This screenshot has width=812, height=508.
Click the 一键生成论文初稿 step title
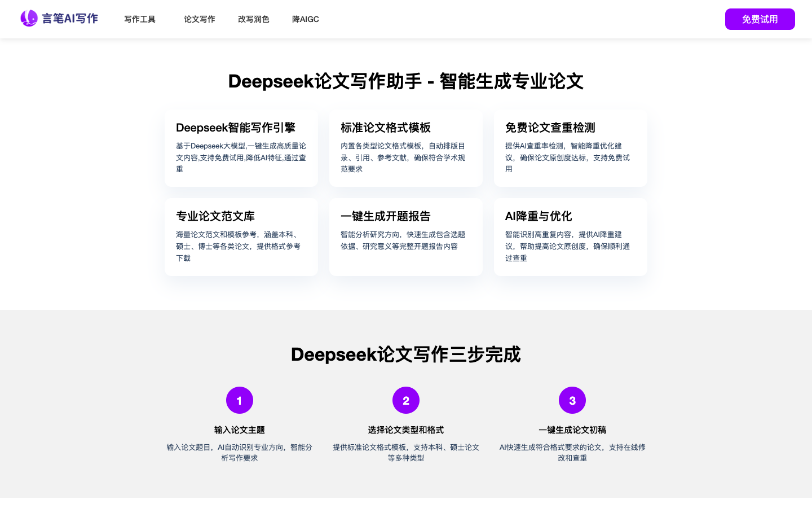coord(572,430)
